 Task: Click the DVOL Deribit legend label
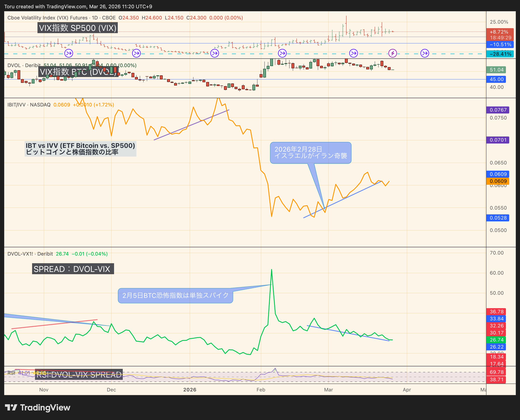coord(23,65)
